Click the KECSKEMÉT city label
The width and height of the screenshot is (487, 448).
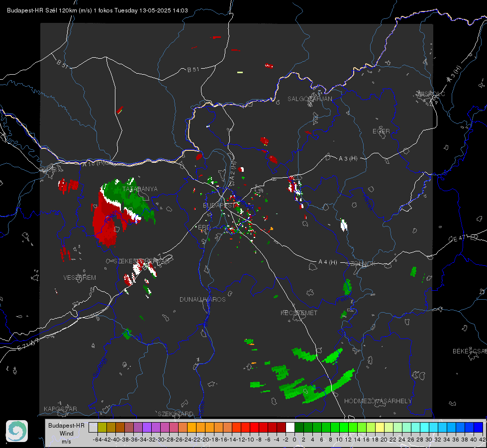pos(299,313)
